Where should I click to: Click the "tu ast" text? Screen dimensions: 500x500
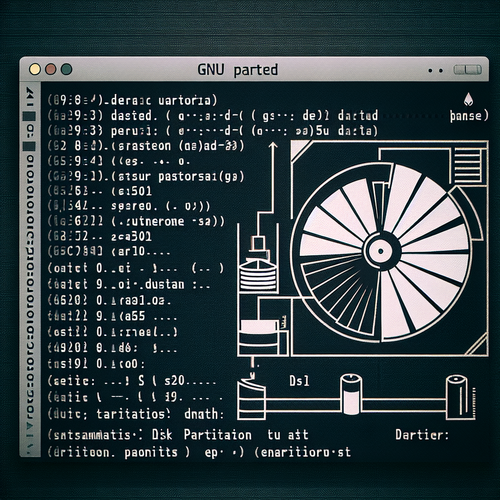pos(288,435)
